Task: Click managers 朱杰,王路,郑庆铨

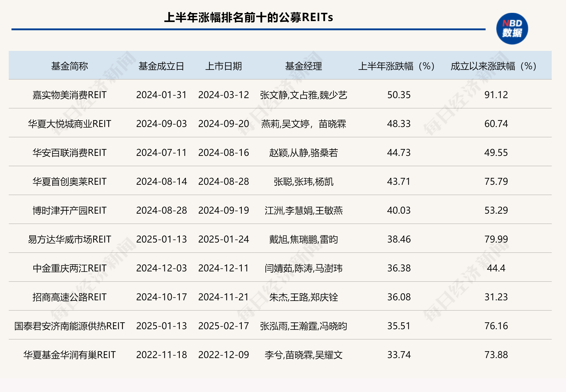Action: (303, 297)
